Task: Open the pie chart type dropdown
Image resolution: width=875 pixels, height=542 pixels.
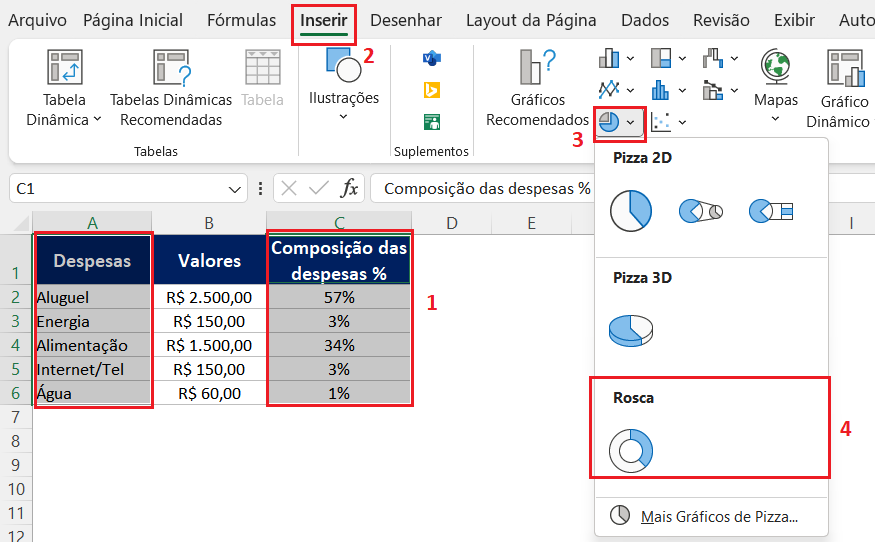Action: (630, 122)
